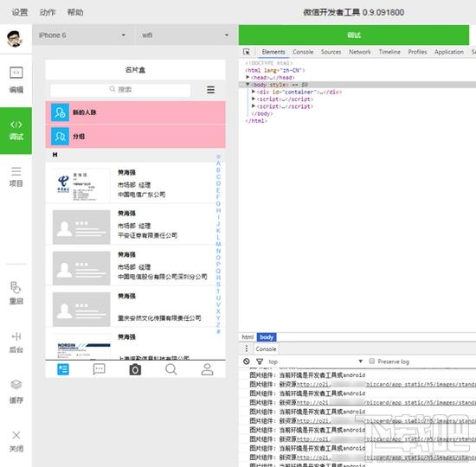The width and height of the screenshot is (476, 467).
Task: Open the first bizcard resource link in console
Action: coord(386,384)
